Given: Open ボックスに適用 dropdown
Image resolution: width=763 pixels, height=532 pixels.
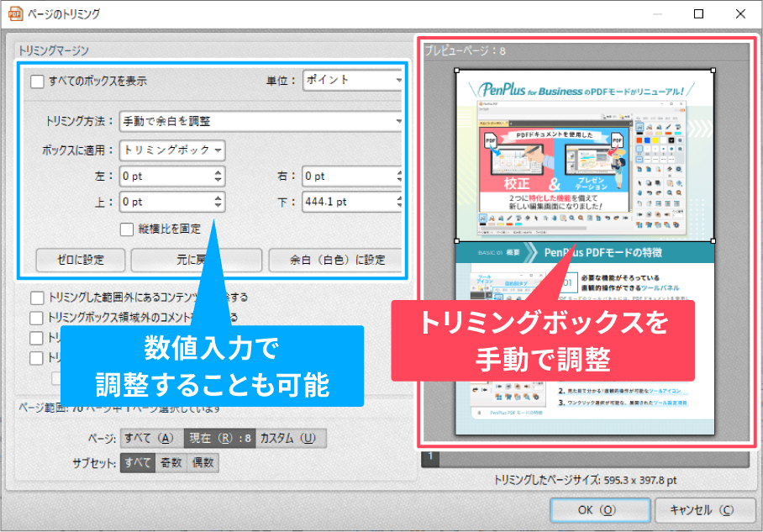Looking at the screenshot, I should click(x=172, y=150).
